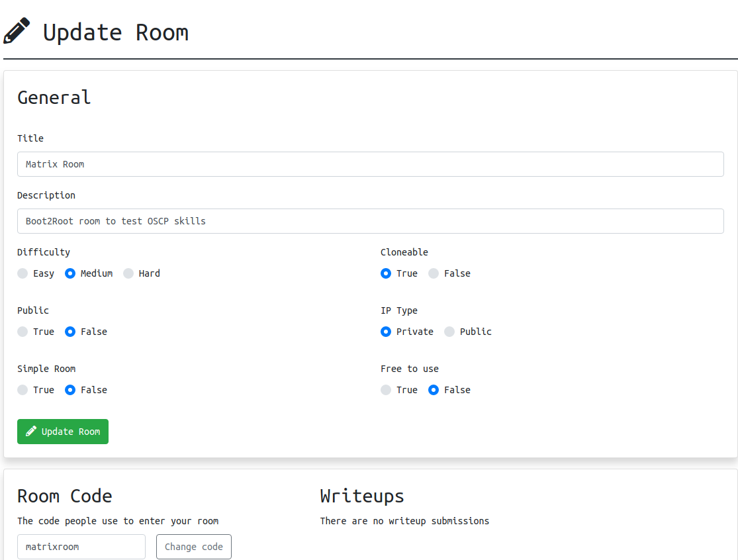The height and width of the screenshot is (560, 738).
Task: Set Cloneable to False
Action: tap(434, 273)
